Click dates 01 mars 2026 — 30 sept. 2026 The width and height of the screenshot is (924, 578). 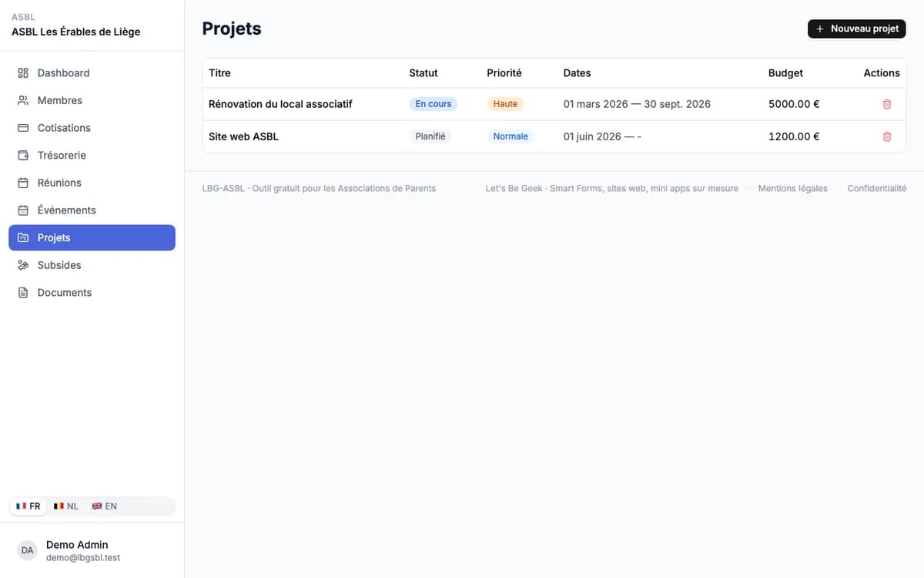coord(637,104)
